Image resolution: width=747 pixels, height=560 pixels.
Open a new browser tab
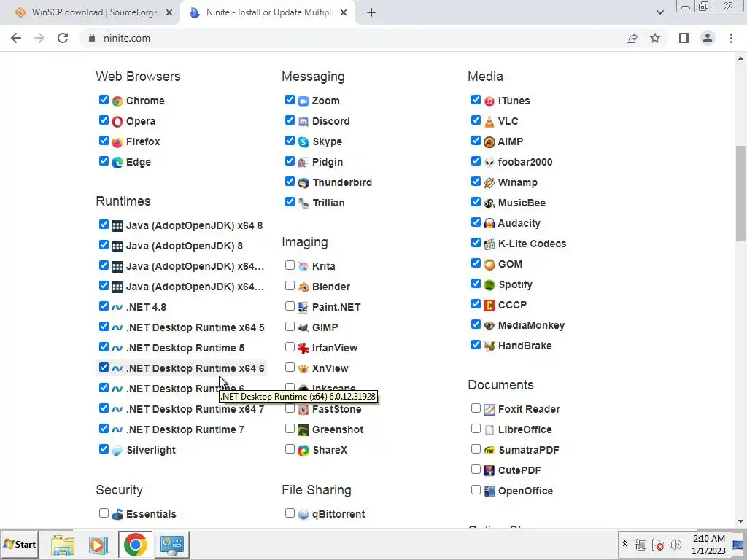[371, 12]
